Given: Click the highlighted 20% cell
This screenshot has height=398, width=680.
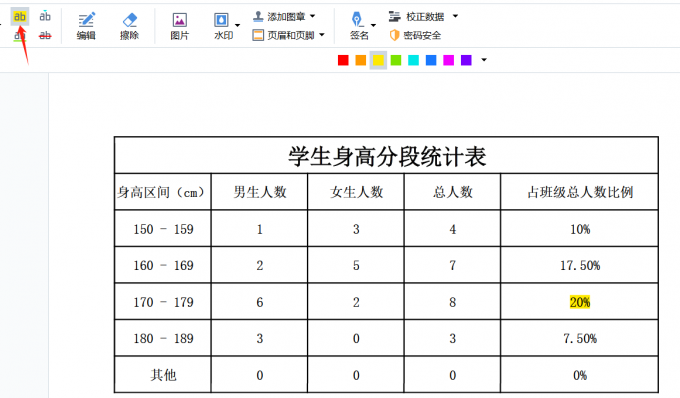Looking at the screenshot, I should (580, 302).
